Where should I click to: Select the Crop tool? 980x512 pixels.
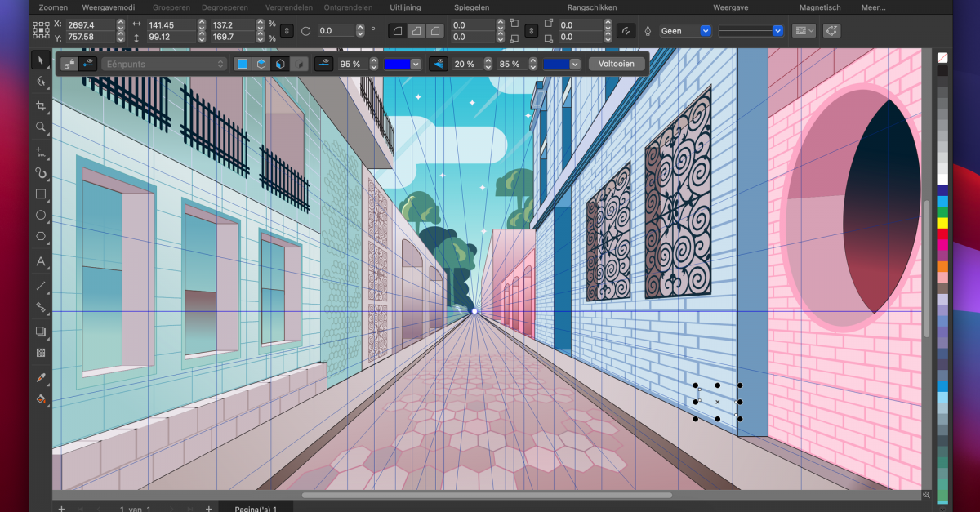[41, 105]
